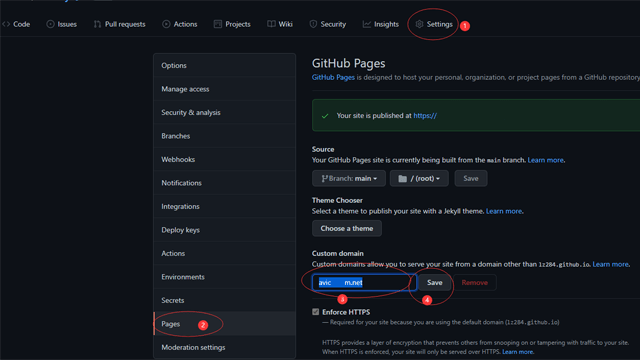The height and width of the screenshot is (360, 640).
Task: Click the Insights graph icon
Action: click(x=367, y=24)
